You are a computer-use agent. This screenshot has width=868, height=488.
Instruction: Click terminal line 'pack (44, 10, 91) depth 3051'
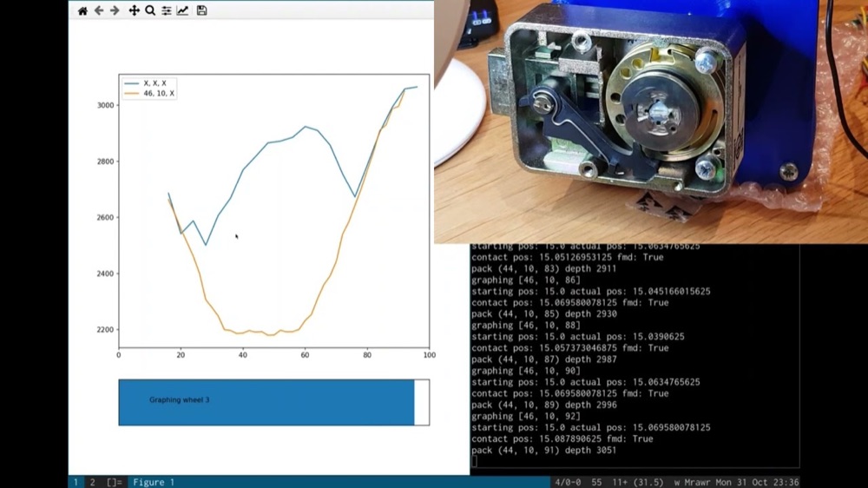coord(543,451)
